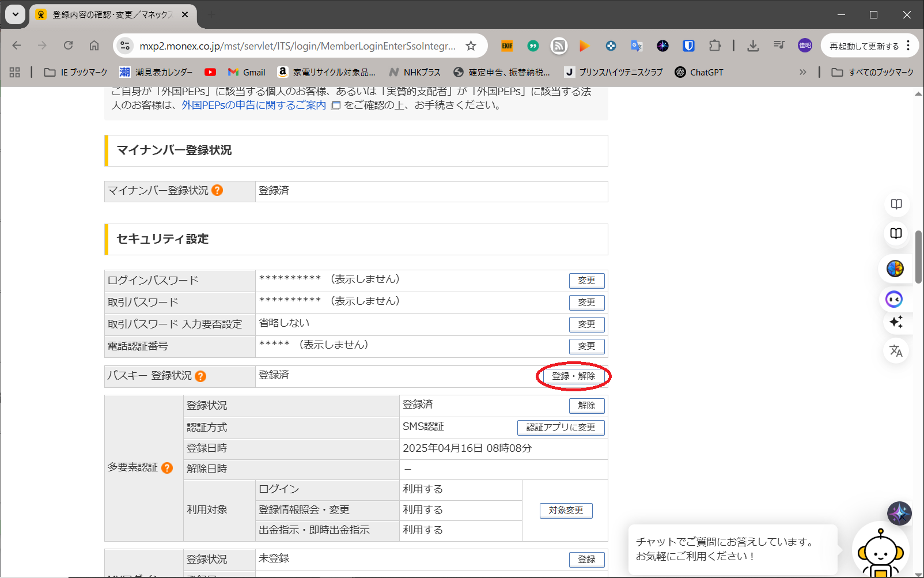This screenshot has height=578, width=924.
Task: Bookmark this page with the star icon
Action: 471,46
